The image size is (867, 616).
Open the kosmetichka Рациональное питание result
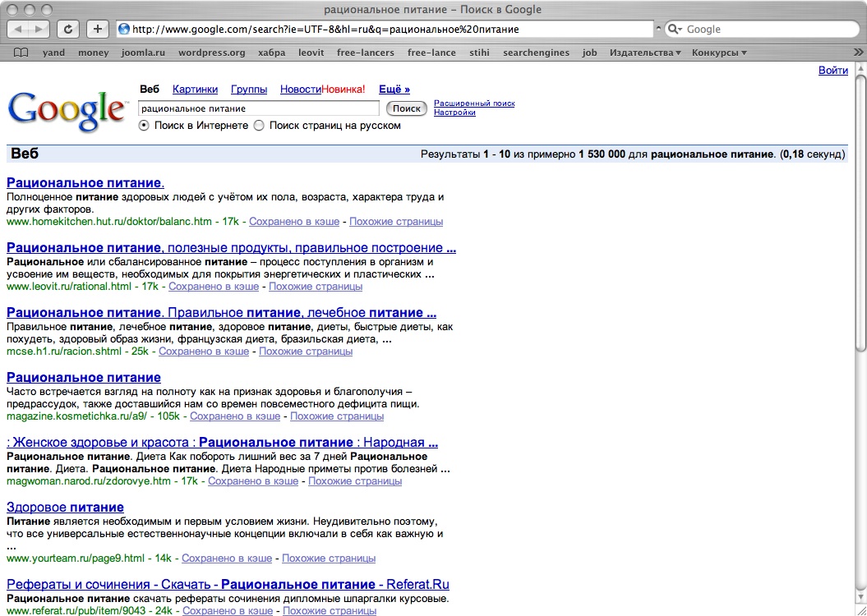tap(84, 377)
